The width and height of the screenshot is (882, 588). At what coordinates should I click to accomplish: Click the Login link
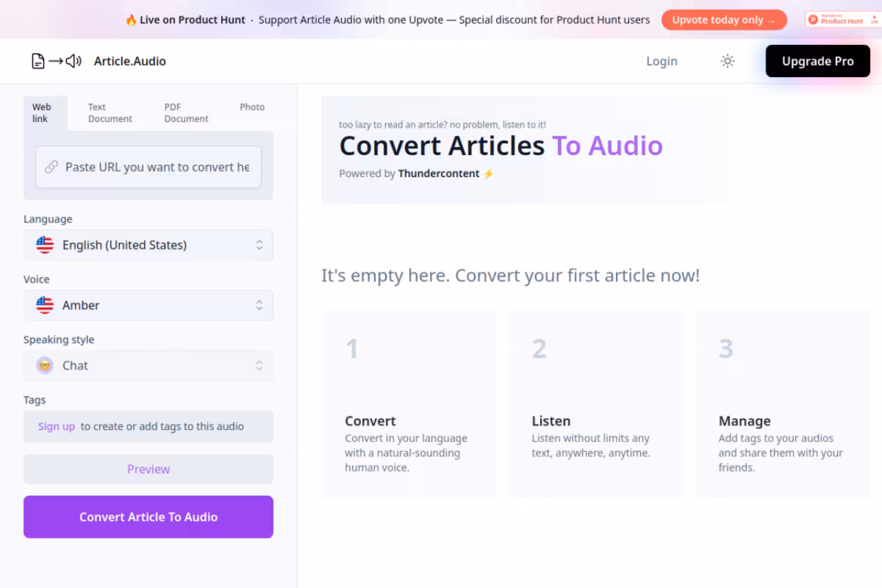pos(661,61)
